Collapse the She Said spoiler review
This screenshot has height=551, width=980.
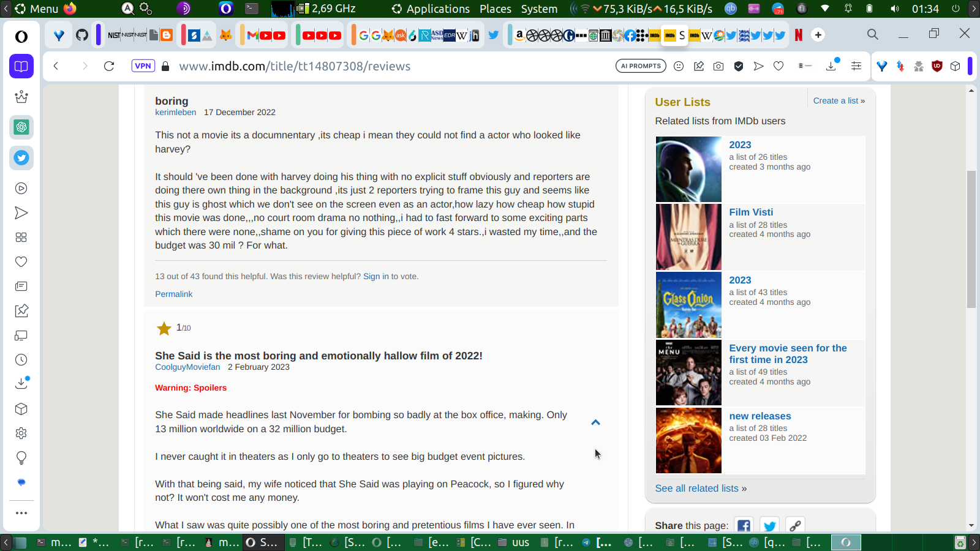tap(595, 422)
